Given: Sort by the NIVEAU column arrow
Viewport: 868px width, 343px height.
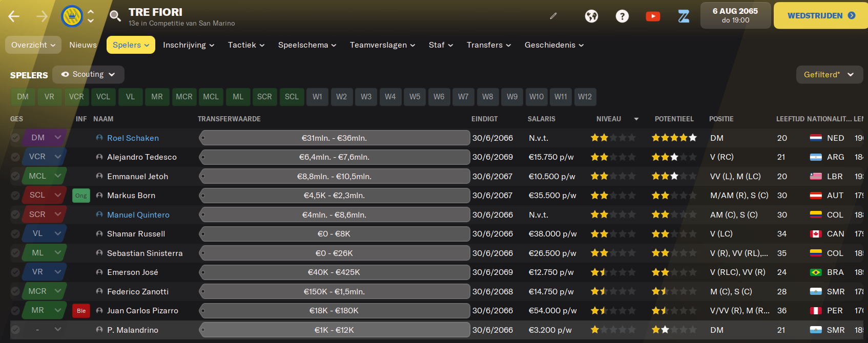Looking at the screenshot, I should [636, 119].
